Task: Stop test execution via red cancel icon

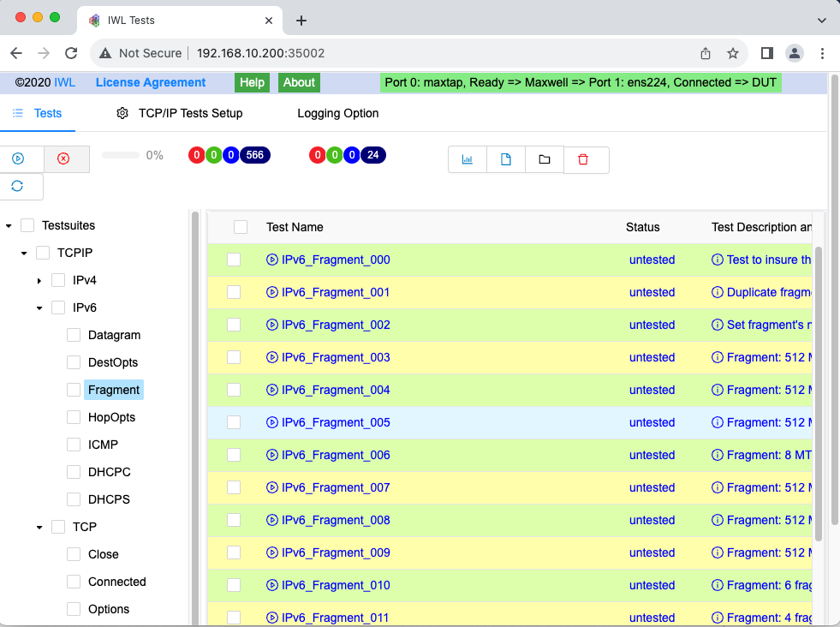Action: point(66,158)
